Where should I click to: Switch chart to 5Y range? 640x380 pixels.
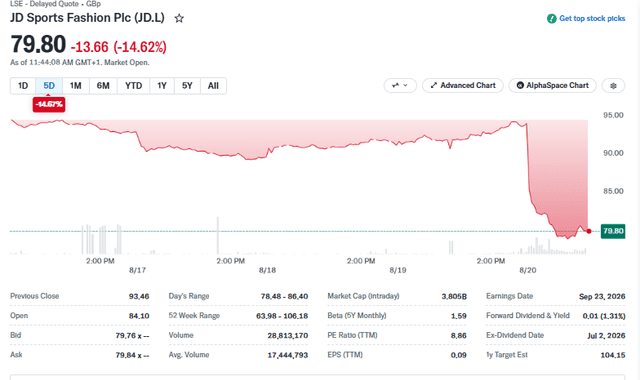(187, 86)
